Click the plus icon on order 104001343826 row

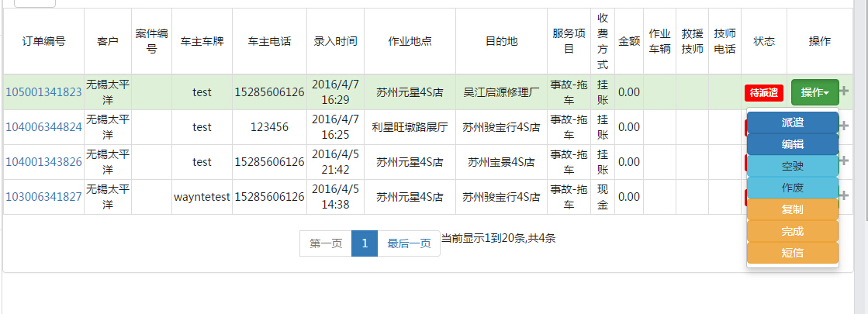[x=845, y=161]
